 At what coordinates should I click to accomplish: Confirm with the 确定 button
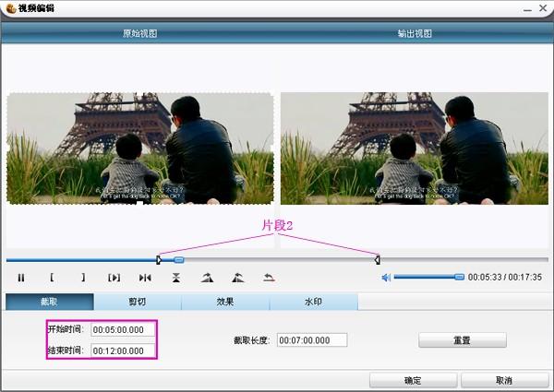tap(413, 380)
